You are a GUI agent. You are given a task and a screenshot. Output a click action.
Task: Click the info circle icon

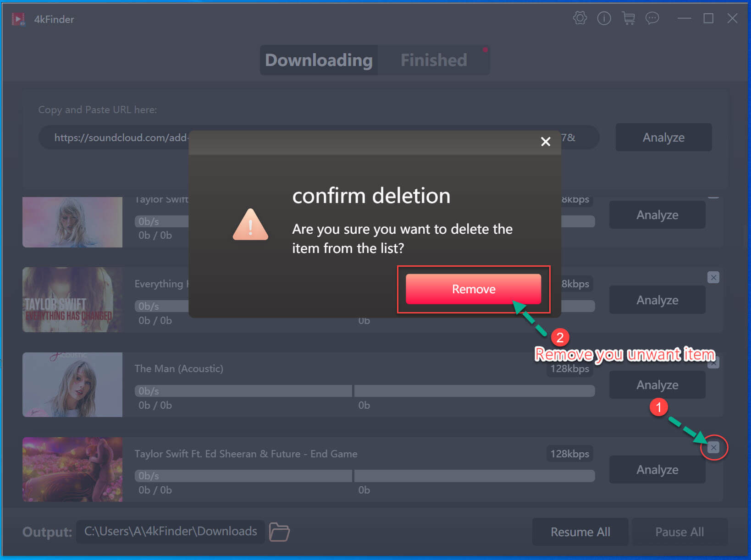[604, 18]
